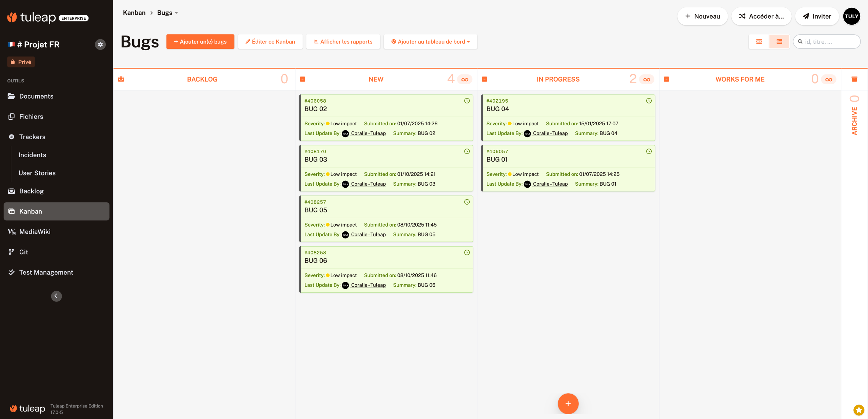Collapse the NEW column
This screenshot has width=868, height=419.
[x=302, y=79]
